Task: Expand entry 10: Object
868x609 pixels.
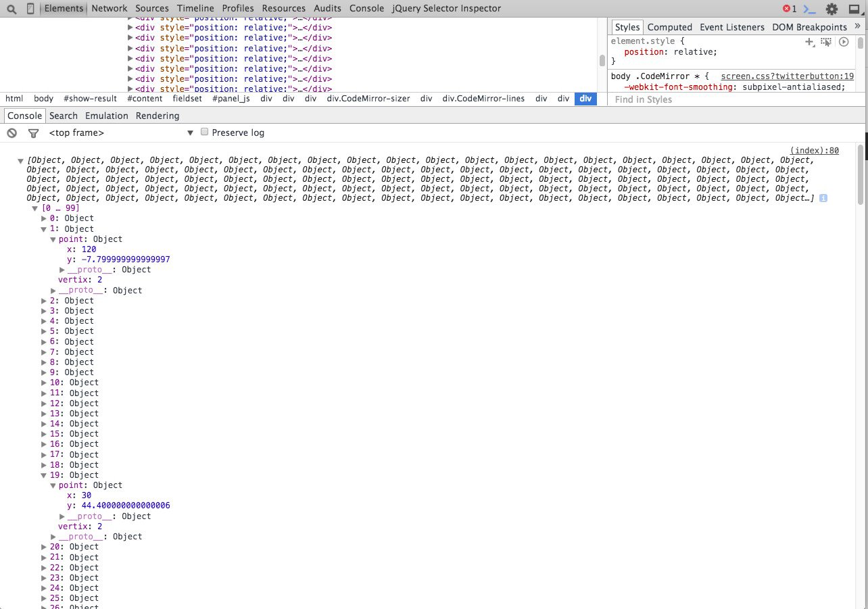Action: (45, 383)
